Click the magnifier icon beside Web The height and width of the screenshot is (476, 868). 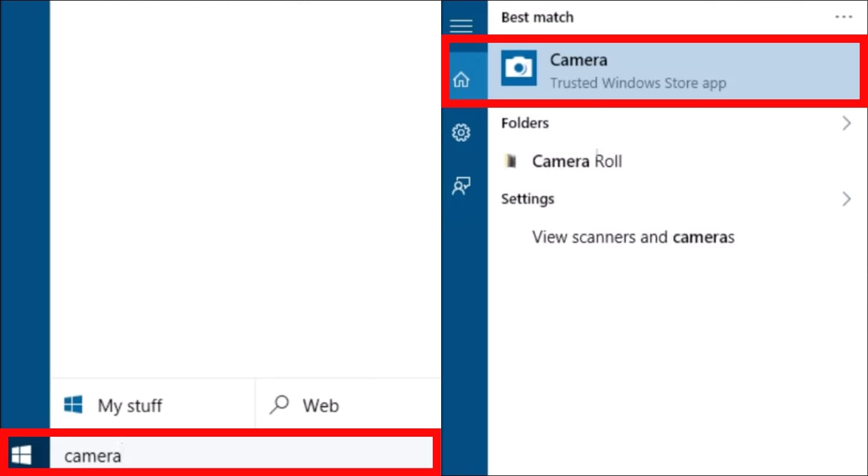[x=278, y=405]
